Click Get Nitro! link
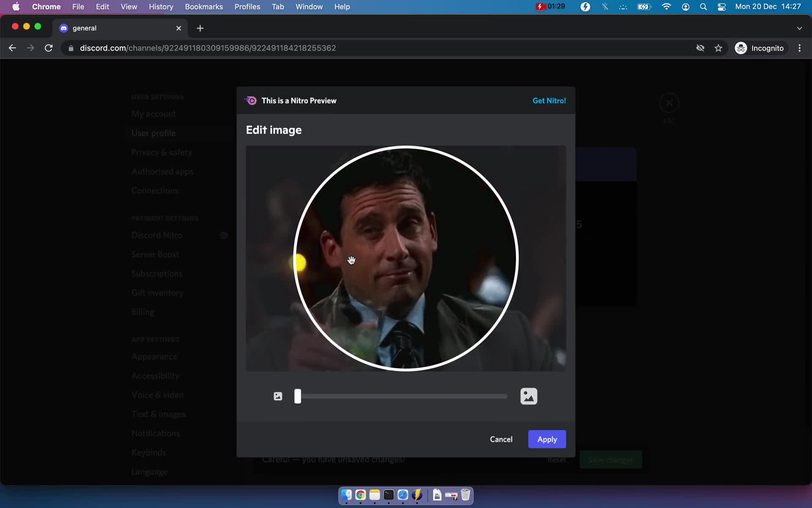The height and width of the screenshot is (508, 812). pos(549,100)
